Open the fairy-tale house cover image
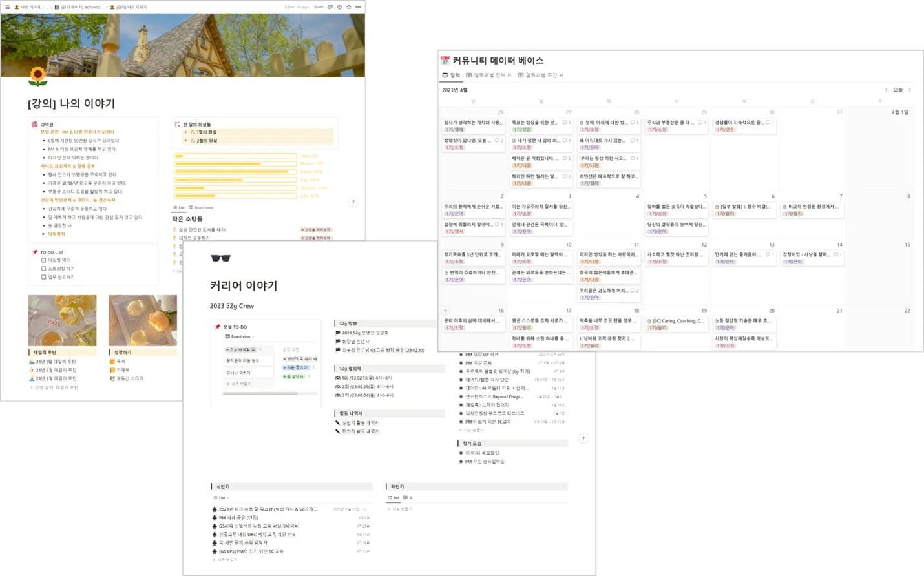Screen dimensions: 924x576 tap(183, 45)
